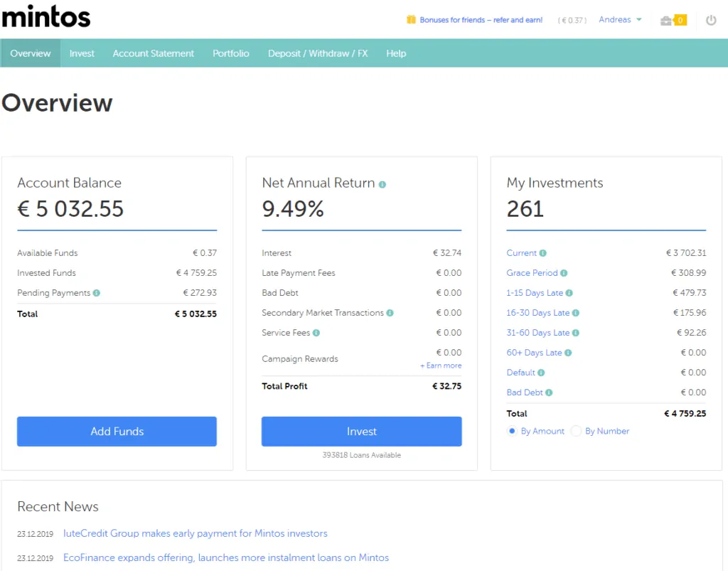Image resolution: width=728 pixels, height=571 pixels.
Task: Click the blue Invest button
Action: click(362, 431)
